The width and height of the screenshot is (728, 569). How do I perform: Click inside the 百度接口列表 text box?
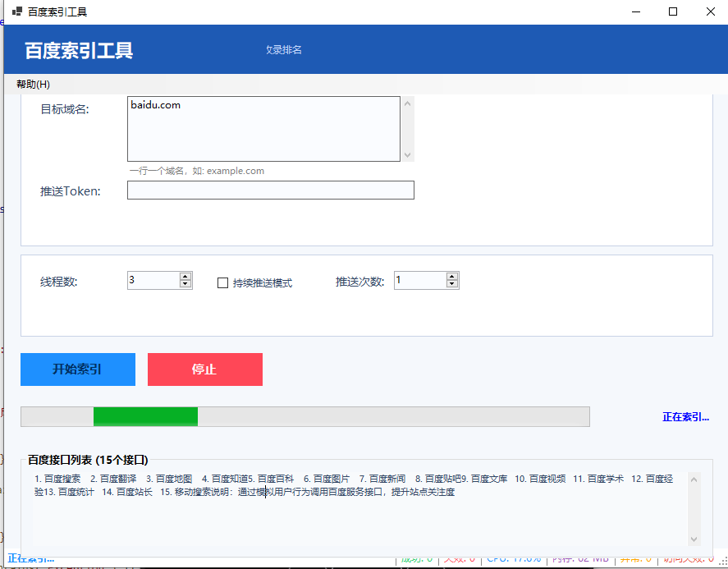(x=360, y=508)
